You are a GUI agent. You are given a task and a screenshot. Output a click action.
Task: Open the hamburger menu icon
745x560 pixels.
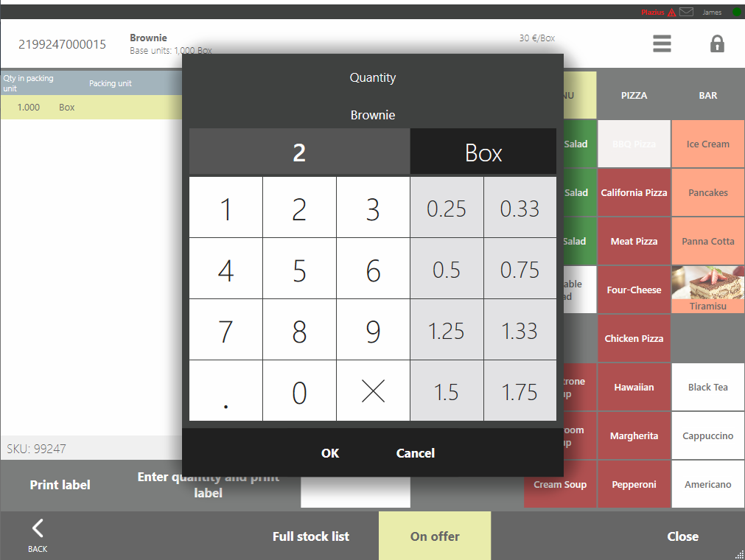(661, 44)
